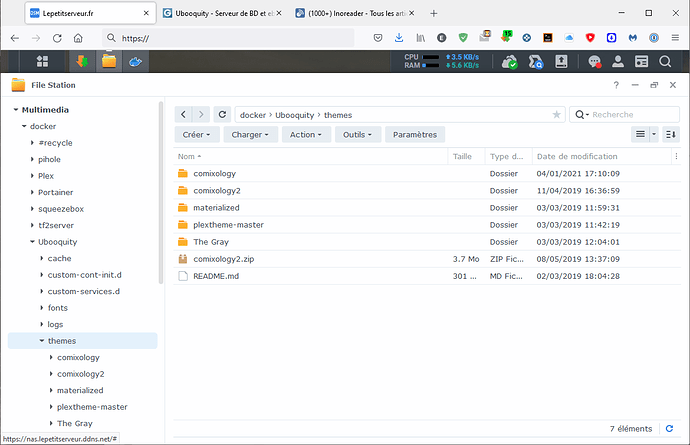
Task: Open the Outils dropdown menu
Action: 357,135
